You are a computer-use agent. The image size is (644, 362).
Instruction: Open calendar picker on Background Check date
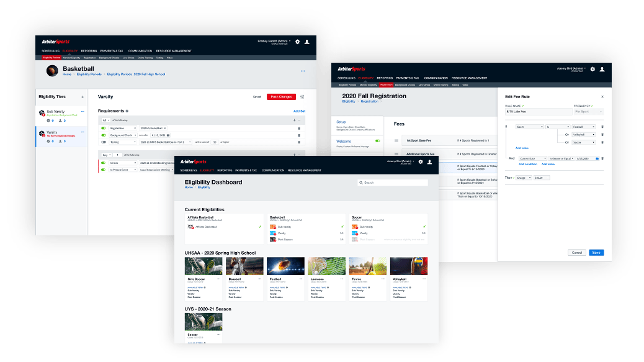tap(168, 135)
